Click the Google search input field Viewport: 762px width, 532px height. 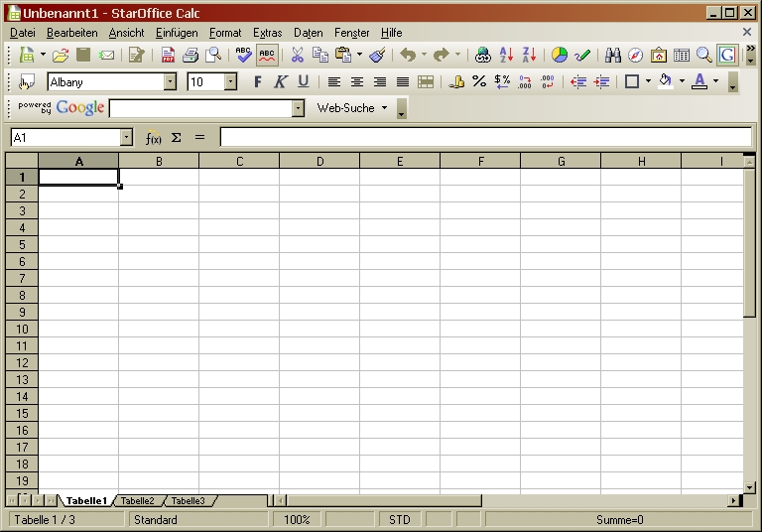[x=200, y=108]
